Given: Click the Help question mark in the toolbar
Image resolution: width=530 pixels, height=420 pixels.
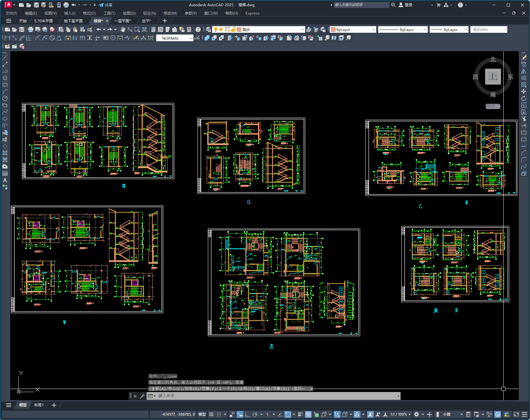Looking at the screenshot, I should point(198,29).
